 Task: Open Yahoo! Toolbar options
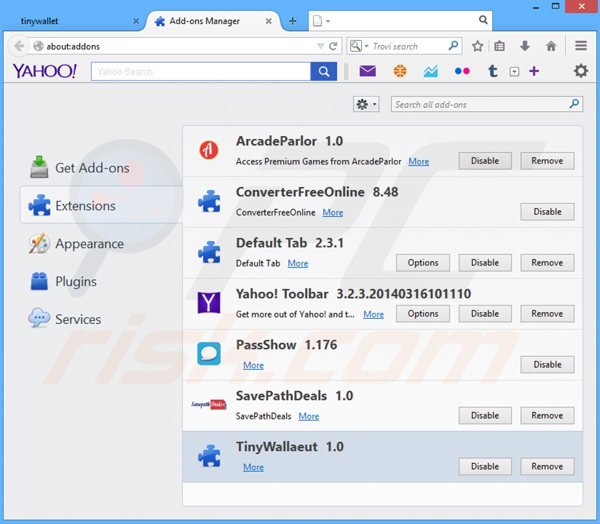coord(423,313)
